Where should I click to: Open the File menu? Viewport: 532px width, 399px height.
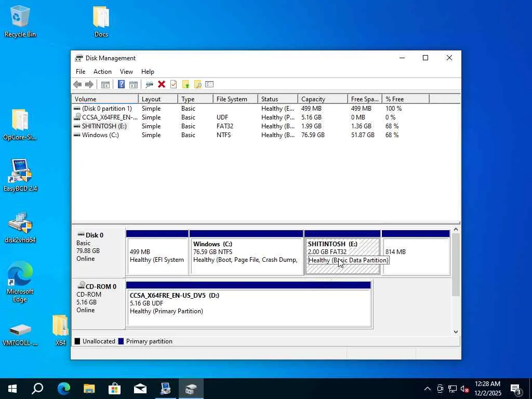coord(81,72)
